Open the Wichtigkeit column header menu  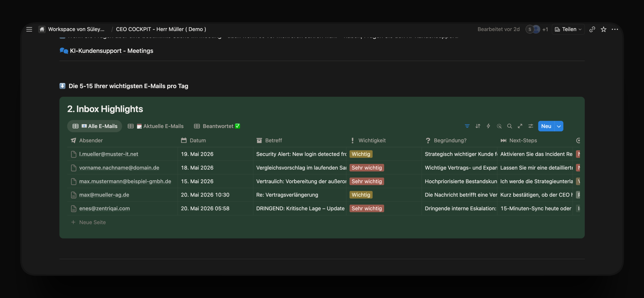(372, 140)
